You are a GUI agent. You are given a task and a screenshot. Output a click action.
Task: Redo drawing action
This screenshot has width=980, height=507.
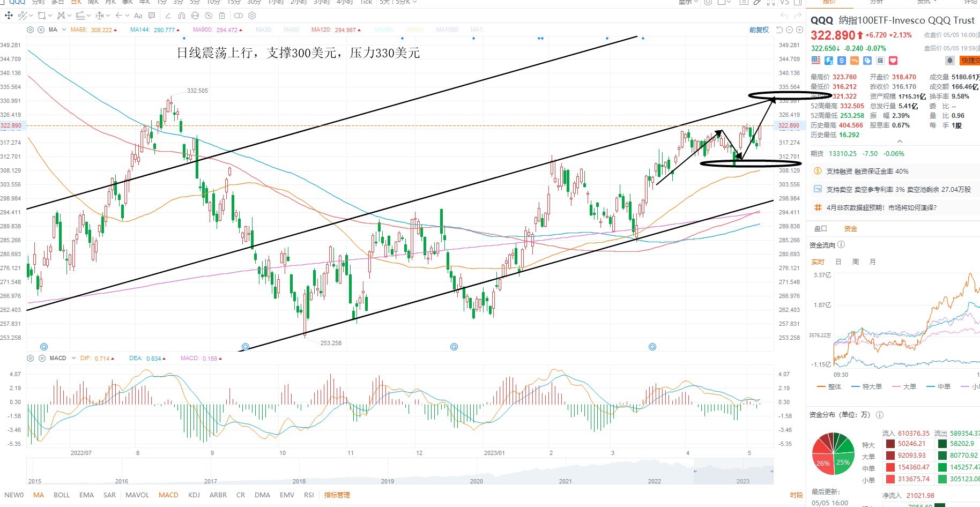tap(797, 16)
